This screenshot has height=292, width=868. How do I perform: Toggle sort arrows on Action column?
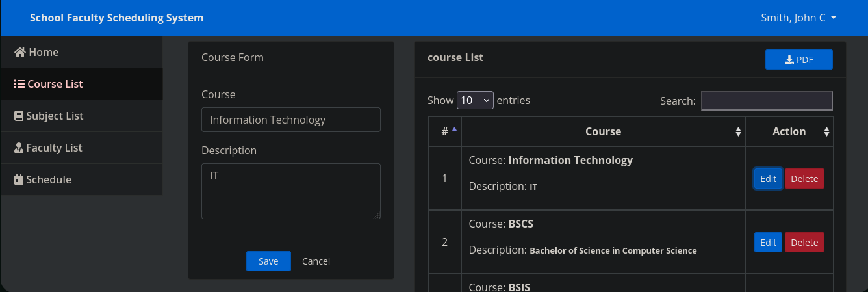click(x=826, y=131)
